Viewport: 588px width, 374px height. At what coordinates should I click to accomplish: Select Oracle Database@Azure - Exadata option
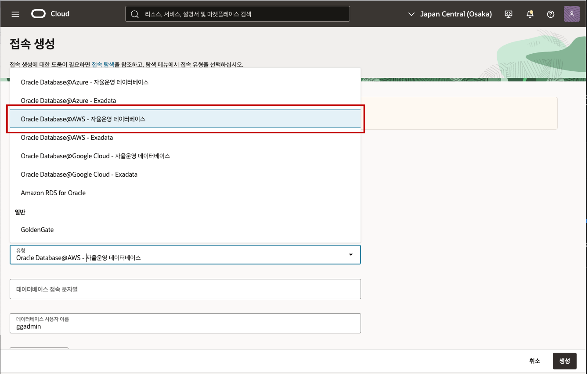coord(68,101)
